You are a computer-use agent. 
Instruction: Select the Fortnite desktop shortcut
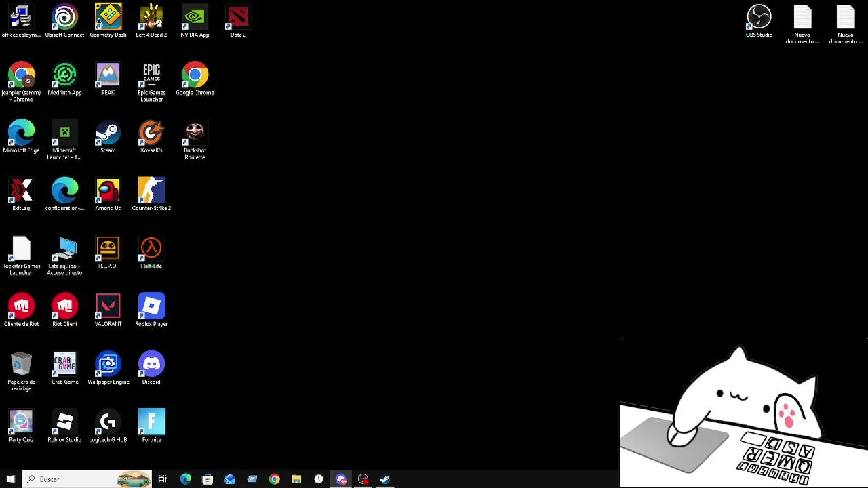[151, 426]
